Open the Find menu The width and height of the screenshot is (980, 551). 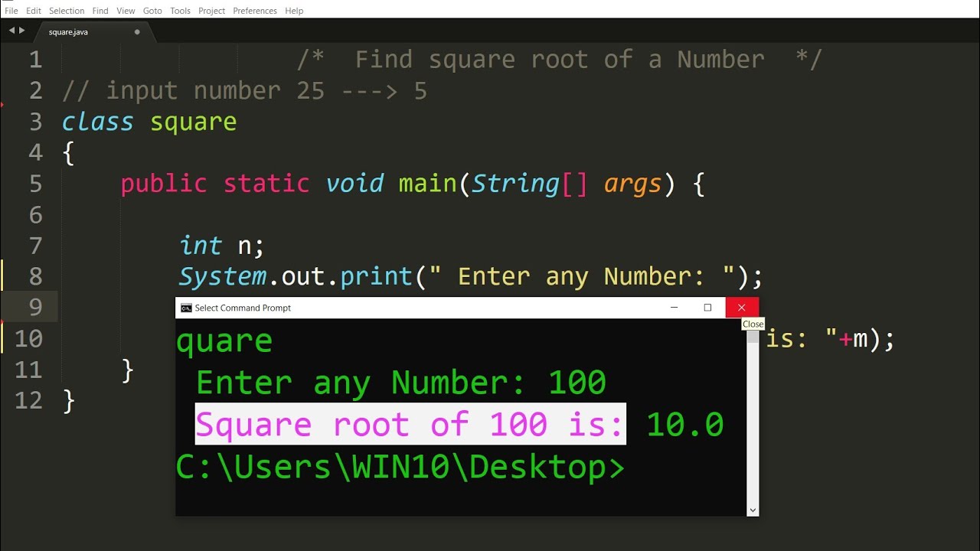(x=100, y=11)
